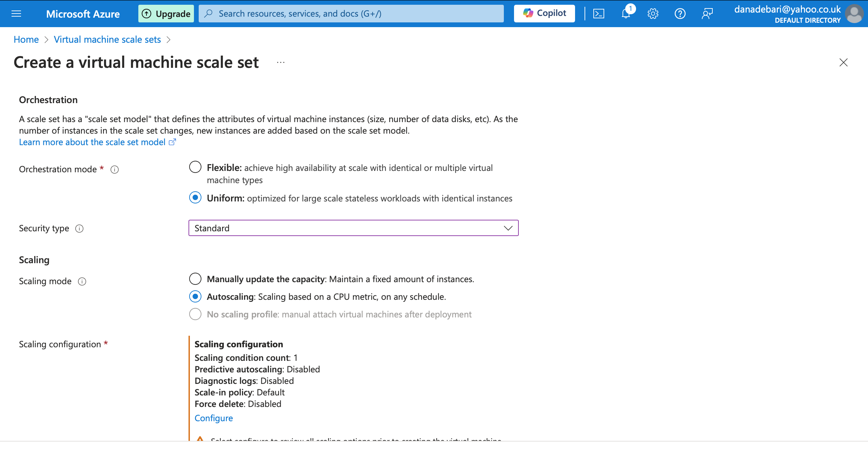Choose Manually update the capacity option
868x449 pixels.
tap(195, 279)
